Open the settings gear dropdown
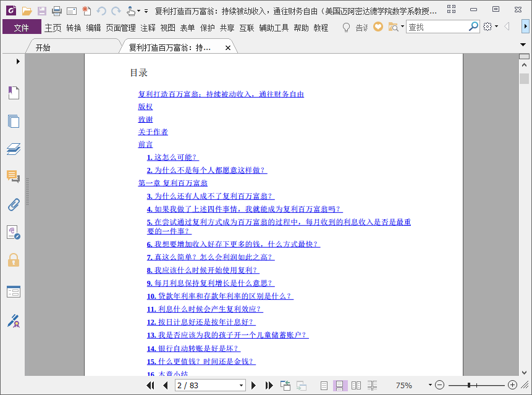Screen dimensions: 532x395 pos(496,27)
